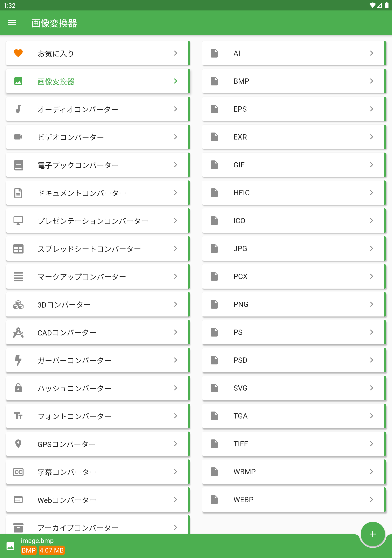The width and height of the screenshot is (392, 558).
Task: Tap the 3D cubes converter icon
Action: click(x=18, y=304)
